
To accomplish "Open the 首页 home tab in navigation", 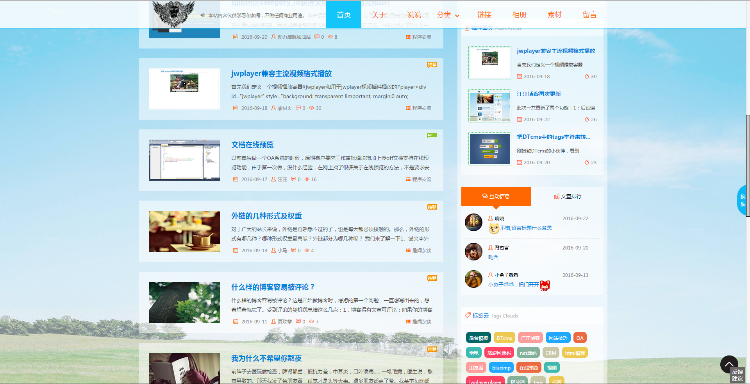I will point(343,14).
